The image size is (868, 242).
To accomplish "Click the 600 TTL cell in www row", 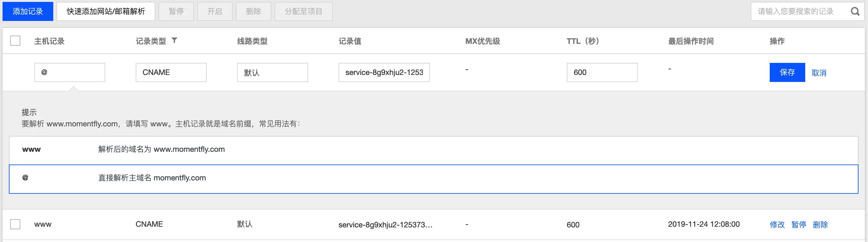I will (573, 225).
